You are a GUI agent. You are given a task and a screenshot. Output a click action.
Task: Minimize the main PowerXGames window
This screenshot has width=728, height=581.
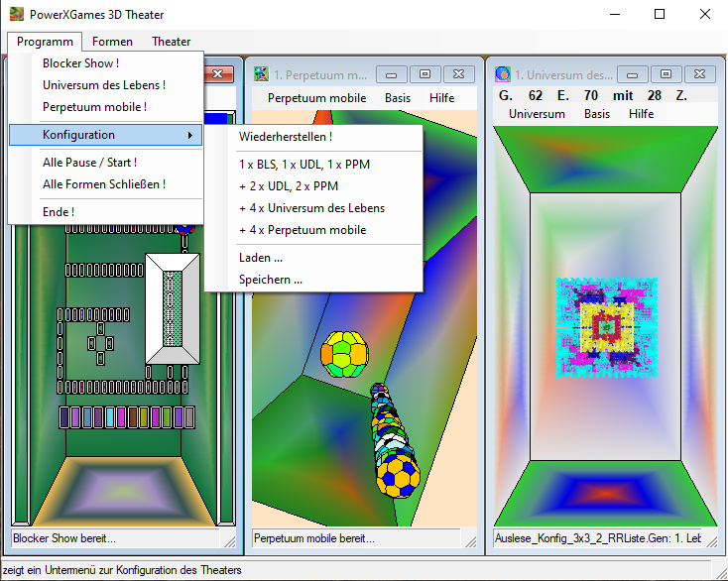pos(615,15)
